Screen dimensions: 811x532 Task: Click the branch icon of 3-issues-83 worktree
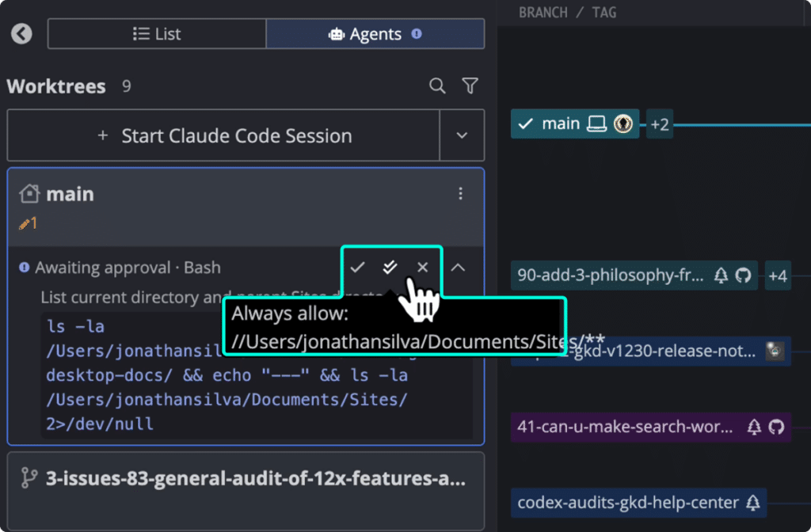pyautogui.click(x=29, y=478)
